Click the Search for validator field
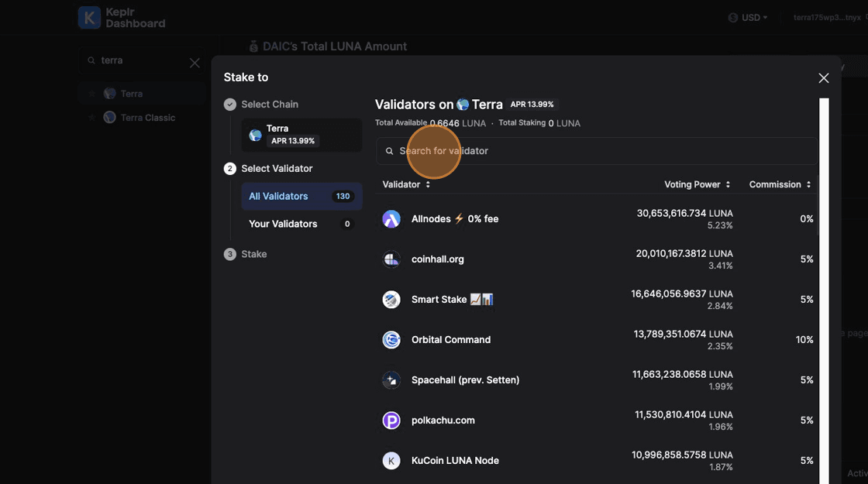868x484 pixels. [597, 151]
